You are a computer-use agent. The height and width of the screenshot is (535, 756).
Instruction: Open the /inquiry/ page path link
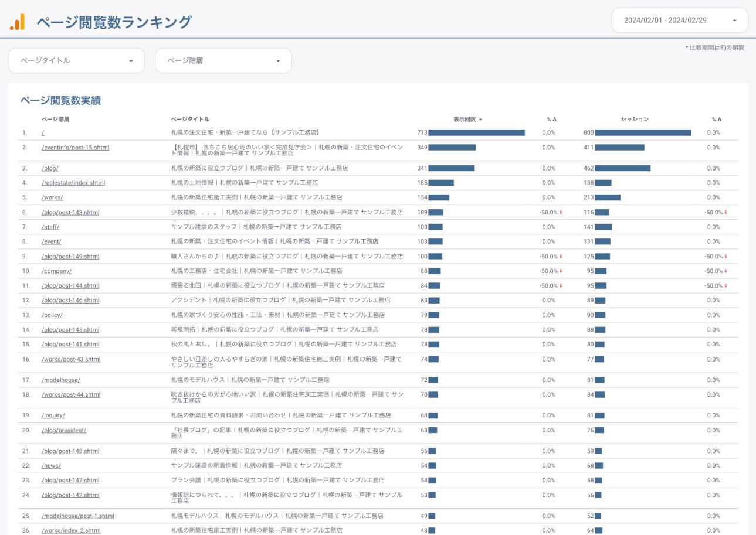(x=53, y=415)
